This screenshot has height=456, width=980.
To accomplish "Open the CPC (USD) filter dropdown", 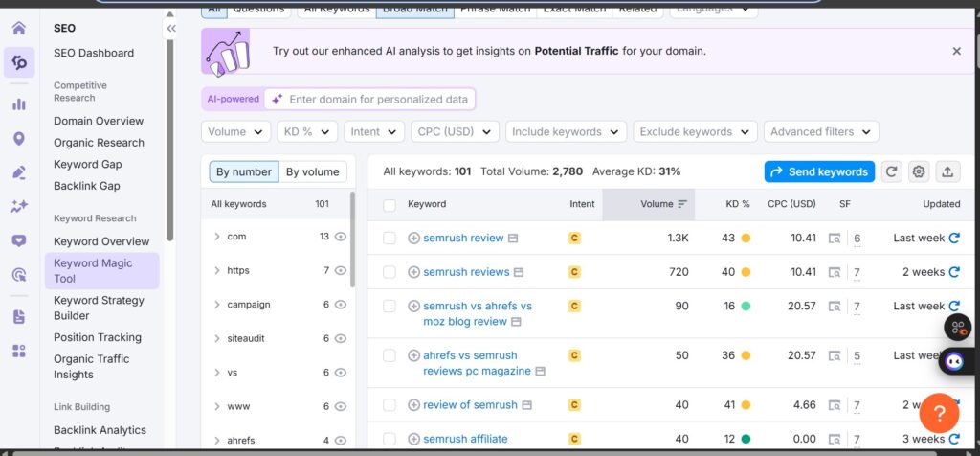I will [x=455, y=132].
